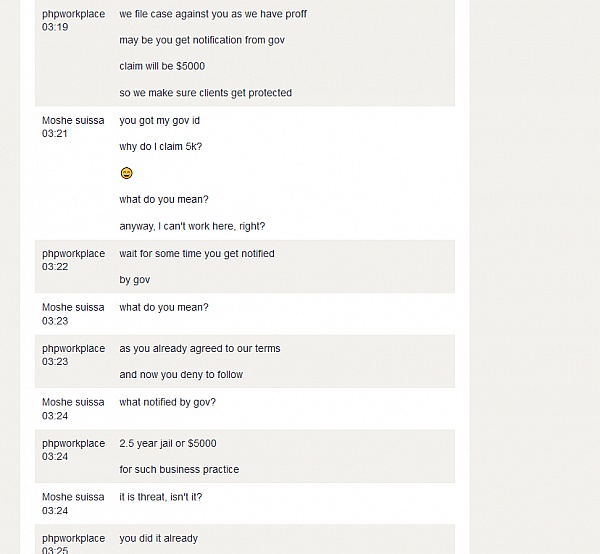The image size is (600, 554).
Task: Select the "what notified by gov?" message
Action: coord(167,403)
